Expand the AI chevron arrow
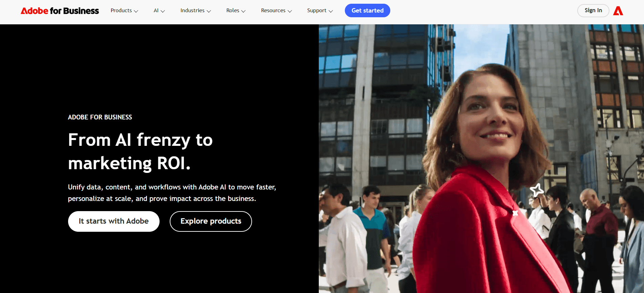The height and width of the screenshot is (293, 644). (x=163, y=11)
